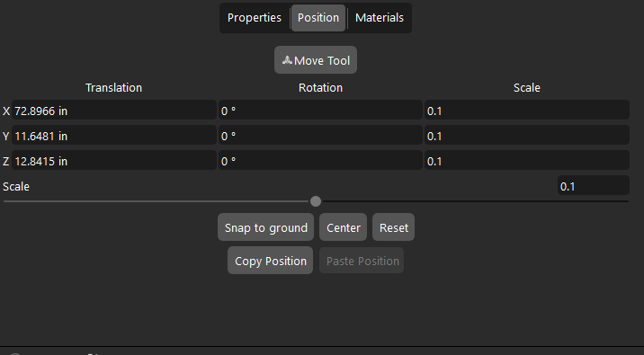
Task: Click the Scale slider handle
Action: [316, 201]
